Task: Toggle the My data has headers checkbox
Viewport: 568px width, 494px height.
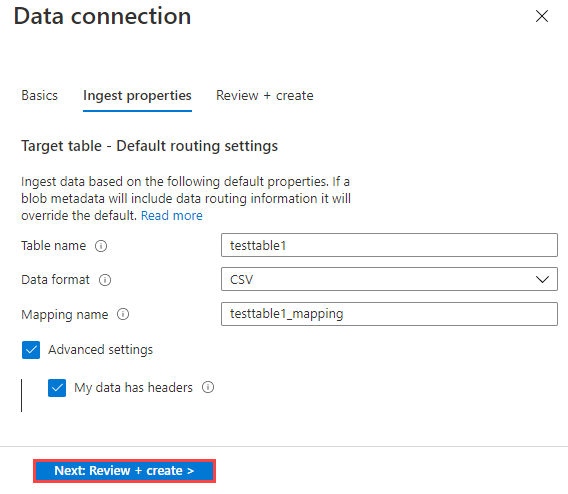Action: [x=57, y=388]
